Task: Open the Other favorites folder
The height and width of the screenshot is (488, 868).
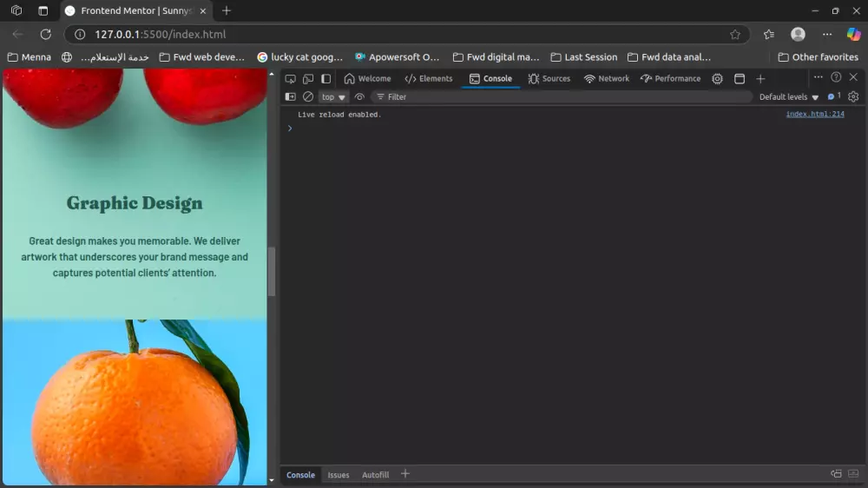Action: tap(819, 57)
